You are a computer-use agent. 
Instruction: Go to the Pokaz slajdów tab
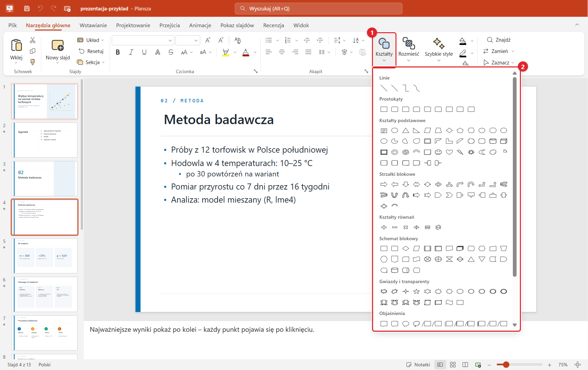[x=237, y=25]
